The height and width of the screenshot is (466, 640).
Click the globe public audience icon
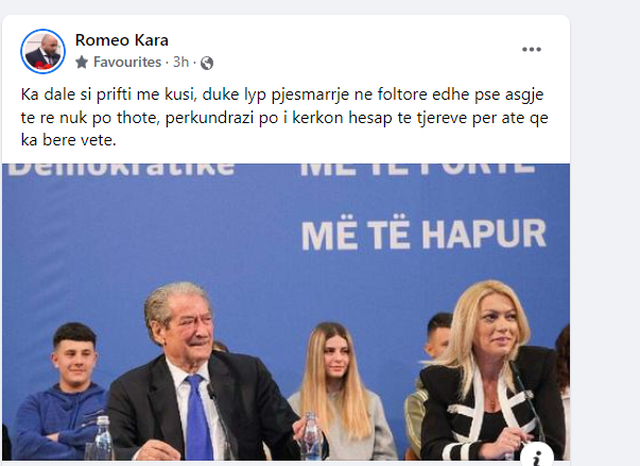point(207,63)
